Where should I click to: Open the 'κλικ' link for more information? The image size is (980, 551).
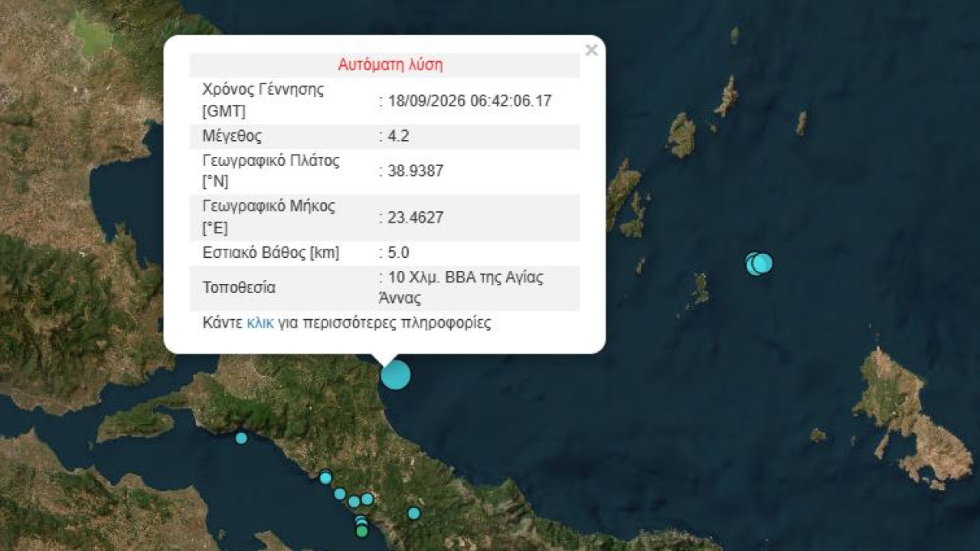(x=260, y=323)
